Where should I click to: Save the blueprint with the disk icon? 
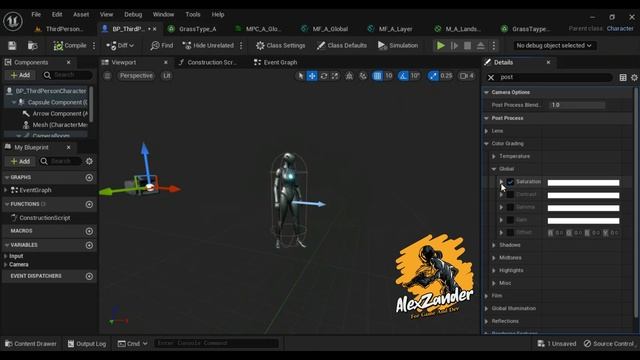12,45
